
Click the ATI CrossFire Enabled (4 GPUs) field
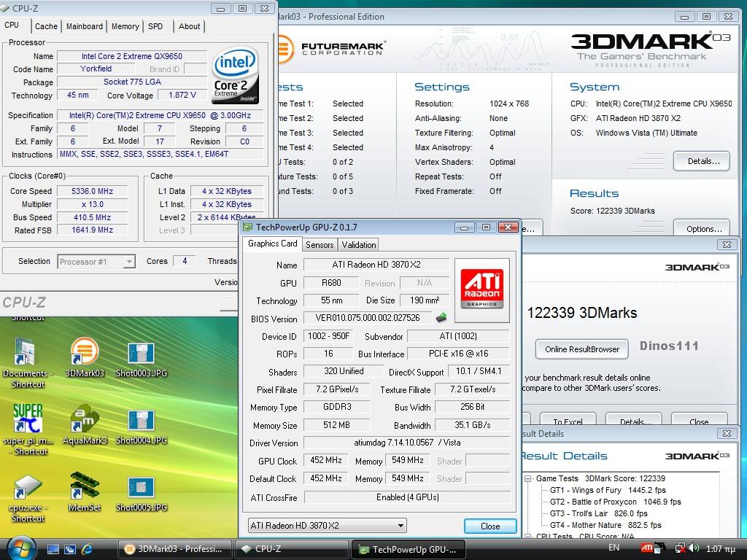(x=407, y=497)
